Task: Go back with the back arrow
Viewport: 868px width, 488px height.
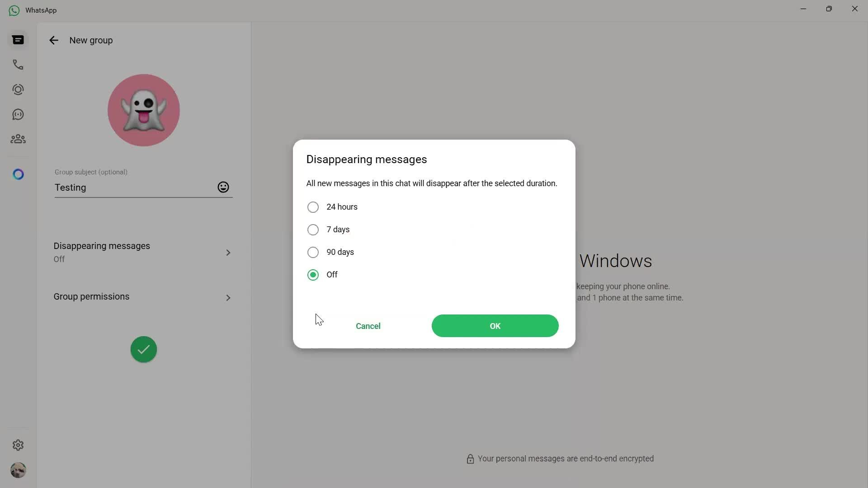Action: click(x=53, y=40)
